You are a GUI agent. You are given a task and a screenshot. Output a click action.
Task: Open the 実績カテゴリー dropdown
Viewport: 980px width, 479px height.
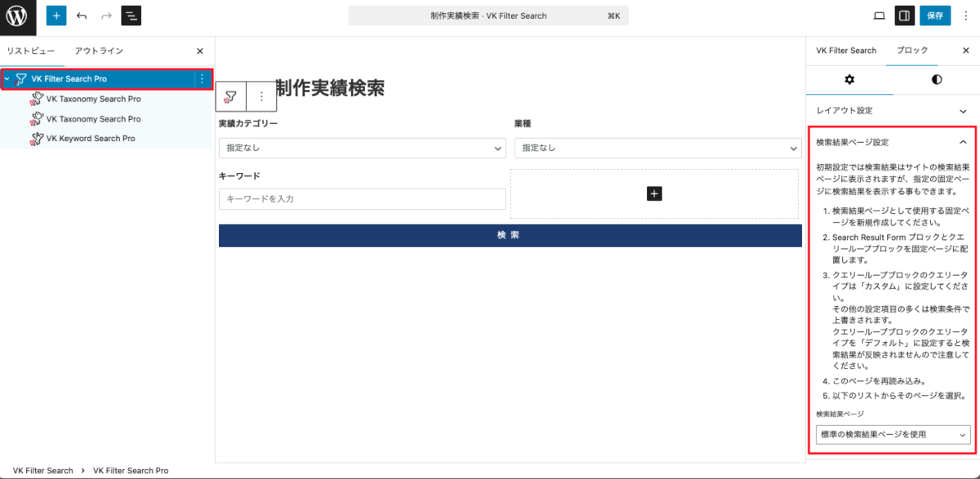click(362, 148)
